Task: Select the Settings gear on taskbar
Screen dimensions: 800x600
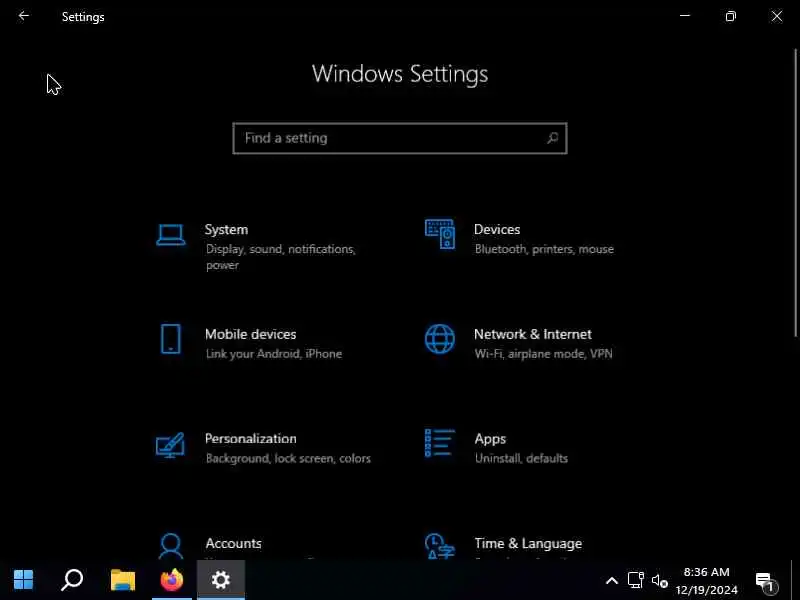Action: pyautogui.click(x=221, y=580)
